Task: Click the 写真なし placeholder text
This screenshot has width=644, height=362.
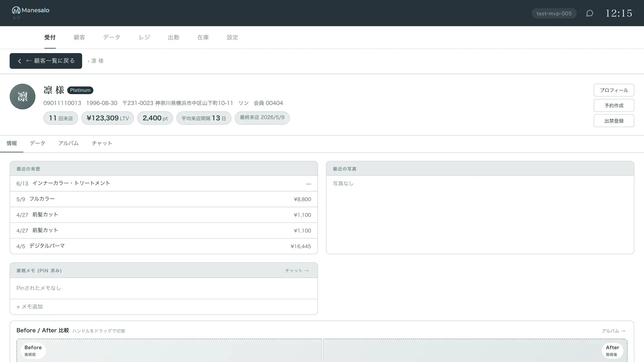Action: [343, 183]
